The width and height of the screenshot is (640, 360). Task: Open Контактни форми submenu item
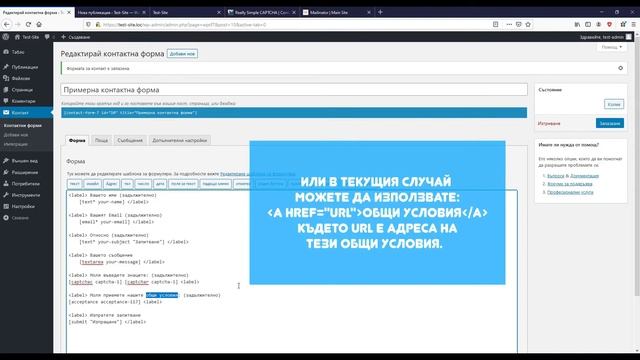(x=23, y=126)
